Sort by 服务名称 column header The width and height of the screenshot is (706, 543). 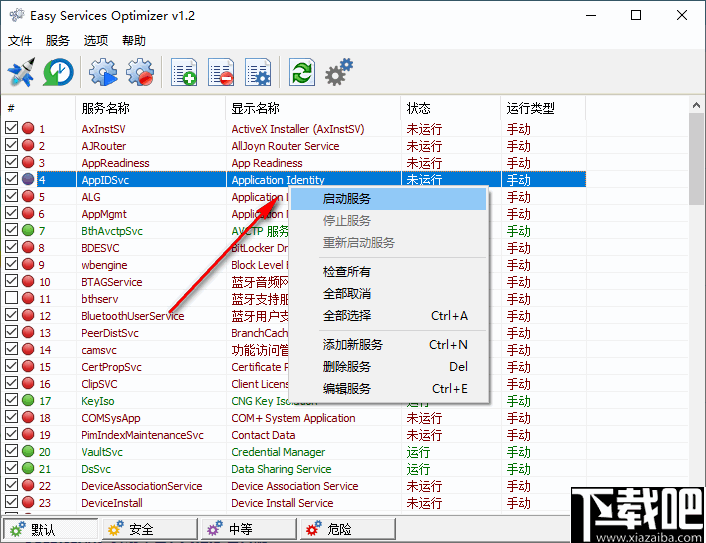tap(150, 108)
